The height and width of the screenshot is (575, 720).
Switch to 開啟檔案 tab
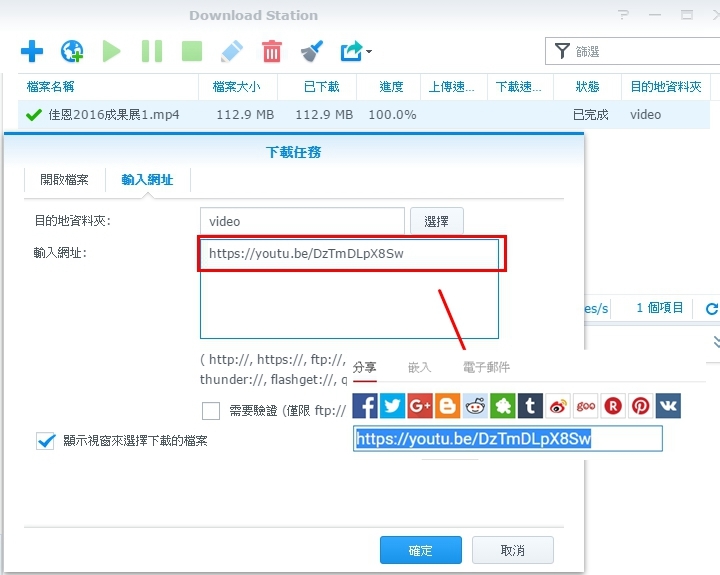coord(64,180)
